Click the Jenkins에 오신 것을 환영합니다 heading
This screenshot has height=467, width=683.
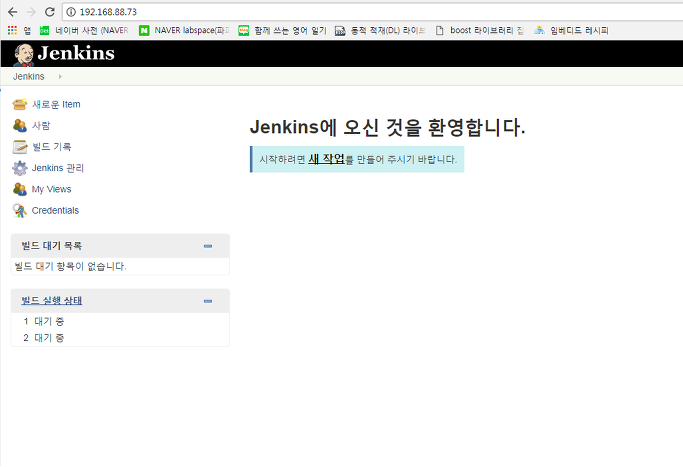387,127
